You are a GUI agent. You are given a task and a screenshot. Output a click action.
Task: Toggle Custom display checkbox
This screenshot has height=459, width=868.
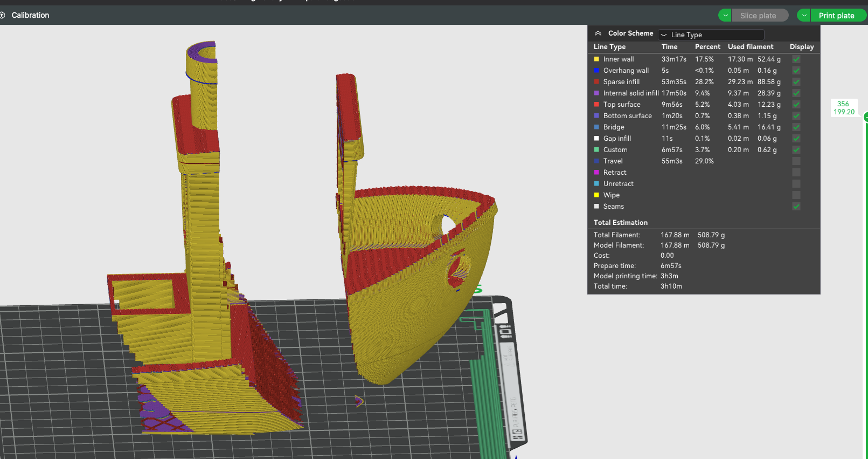coord(796,150)
